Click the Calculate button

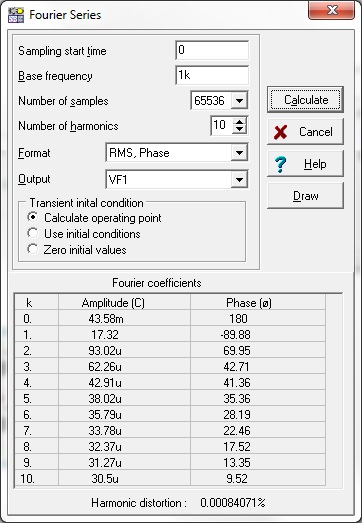tap(305, 100)
